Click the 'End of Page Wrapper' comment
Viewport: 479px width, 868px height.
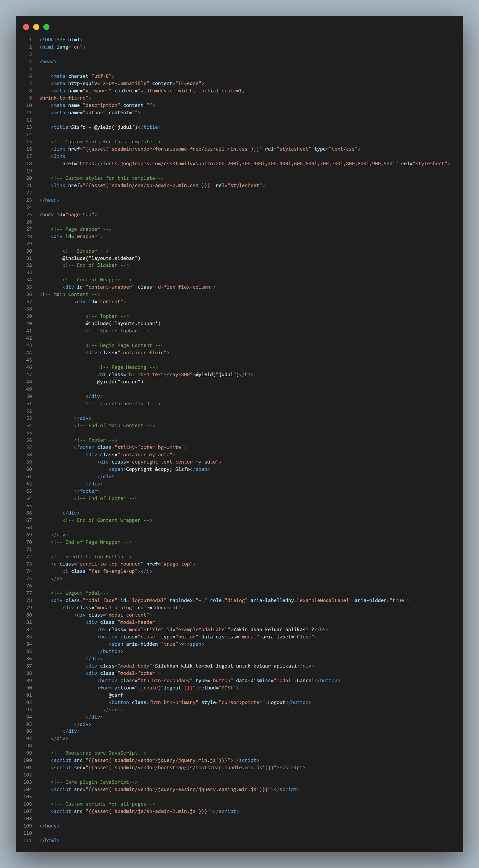coord(91,542)
